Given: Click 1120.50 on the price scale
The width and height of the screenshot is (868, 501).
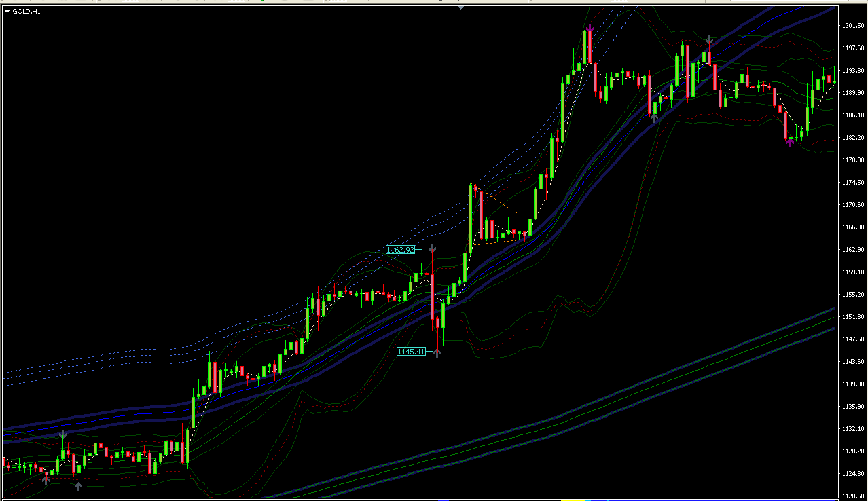Looking at the screenshot, I should pyautogui.click(x=852, y=496).
